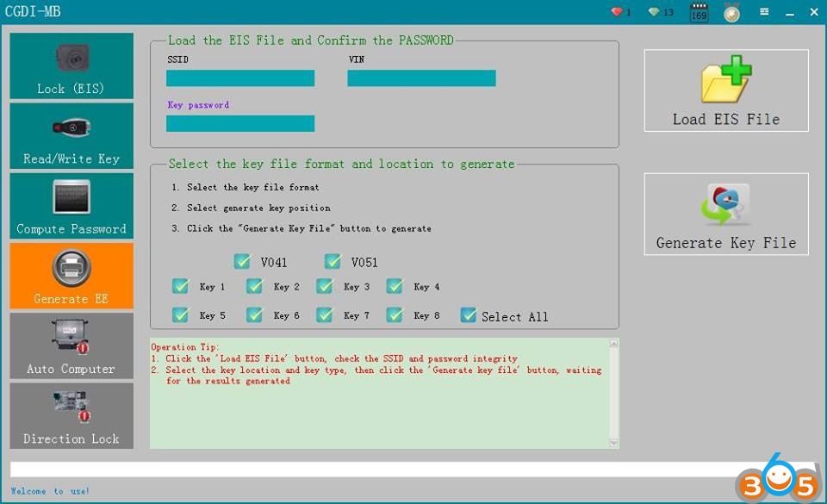Click the Operation Tip scrollbar down arrow
This screenshot has height=504, width=827.
coord(613,442)
